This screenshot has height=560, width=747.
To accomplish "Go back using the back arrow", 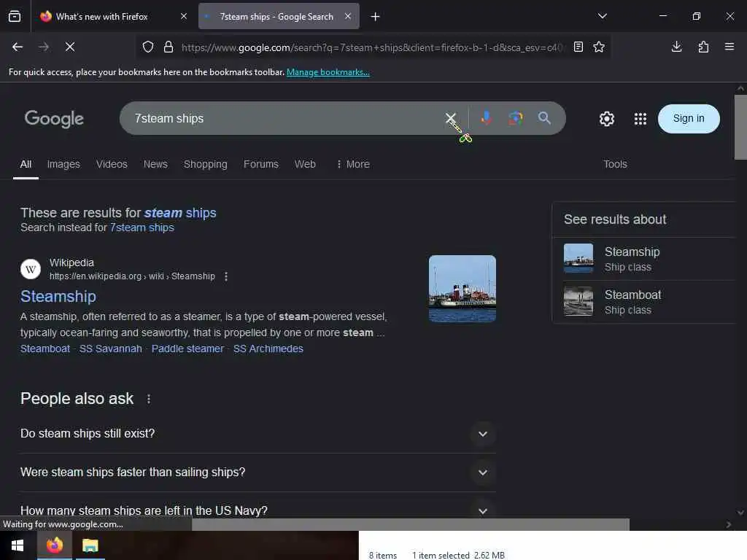I will [x=18, y=47].
